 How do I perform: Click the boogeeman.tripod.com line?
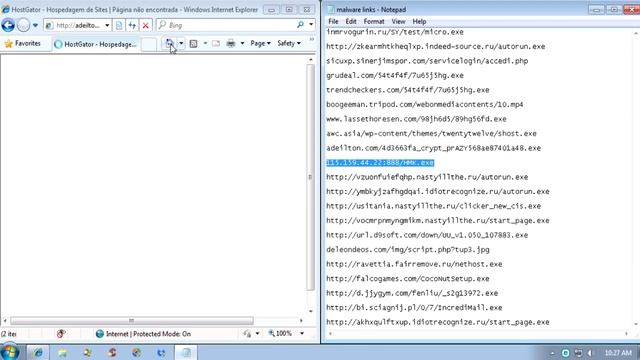coord(424,104)
